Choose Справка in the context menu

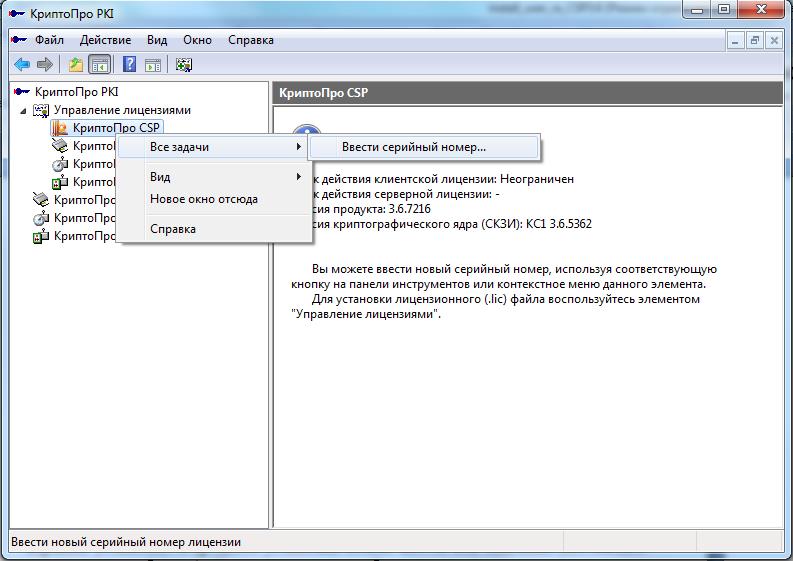(x=212, y=229)
